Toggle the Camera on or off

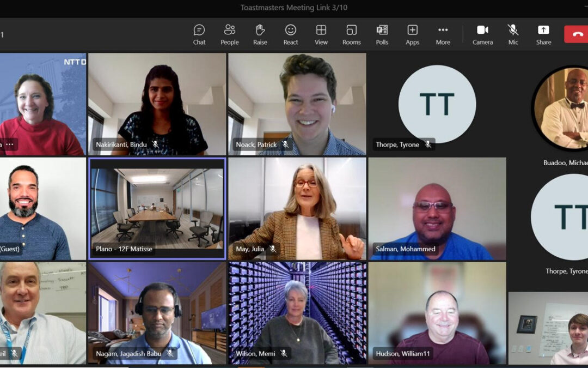click(x=482, y=34)
